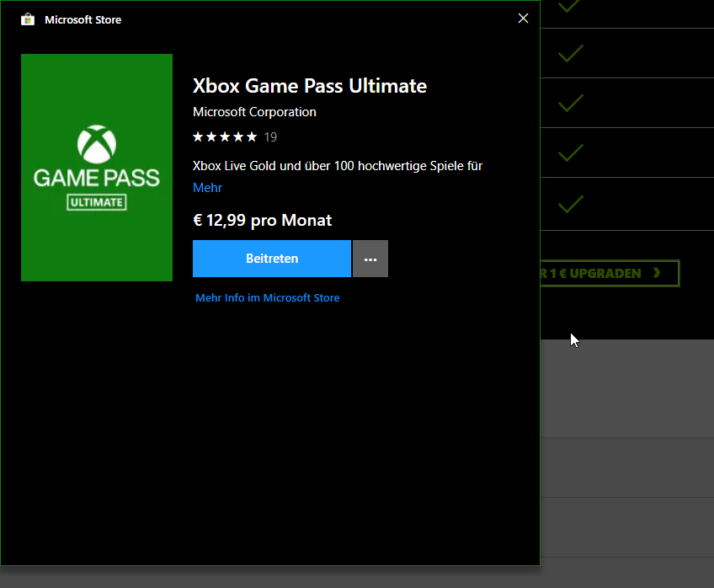
Task: Click the Xbox Game Pass Ultimate heading
Action: click(310, 86)
